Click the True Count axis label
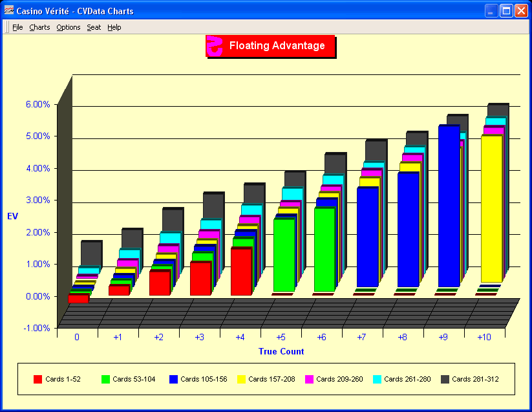532x412 pixels. (281, 352)
